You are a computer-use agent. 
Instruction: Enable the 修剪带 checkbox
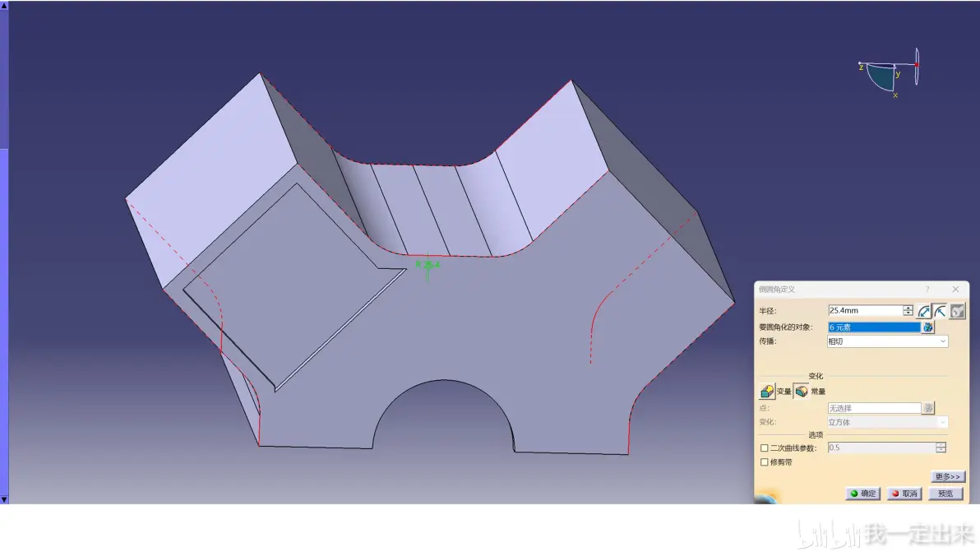(x=764, y=462)
